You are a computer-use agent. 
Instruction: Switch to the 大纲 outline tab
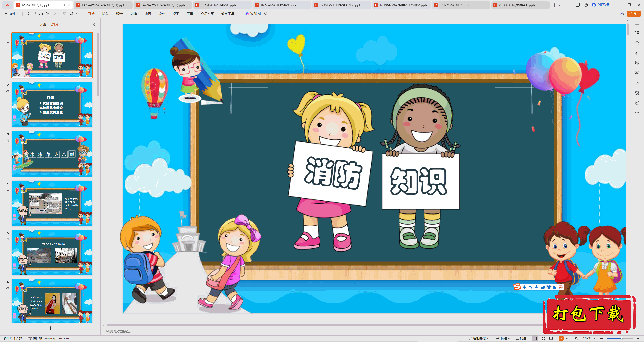(x=43, y=24)
